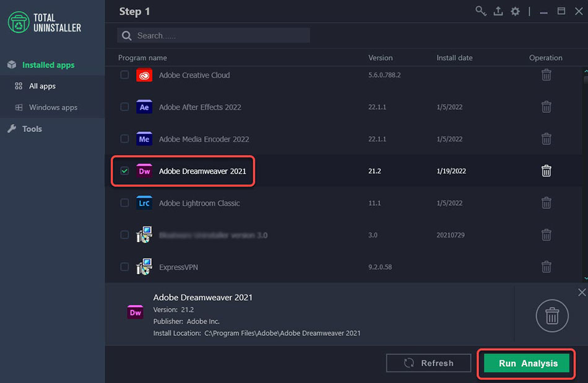Screen dimensions: 588x383
Task: Select All apps in sidebar
Action: pyautogui.click(x=42, y=86)
